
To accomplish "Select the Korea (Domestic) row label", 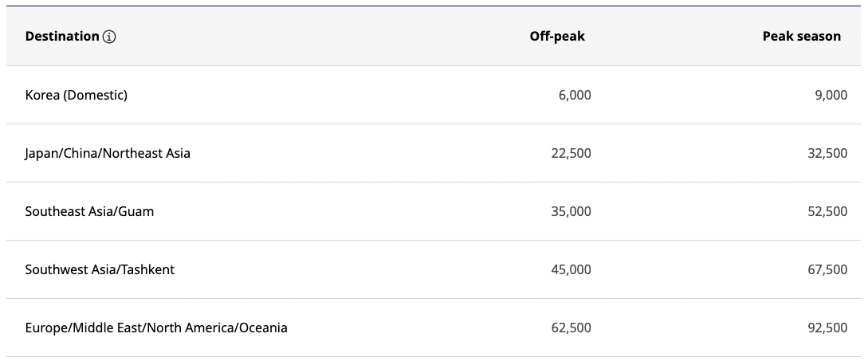I will click(77, 95).
